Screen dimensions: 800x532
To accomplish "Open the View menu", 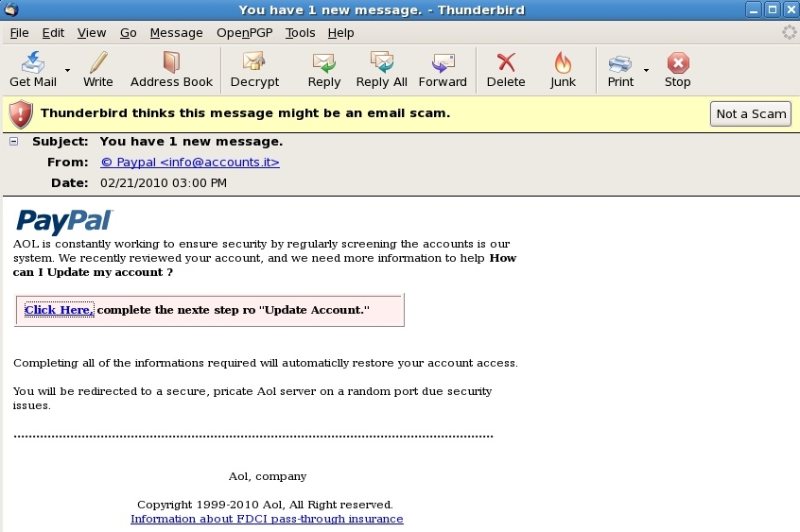I will point(92,33).
